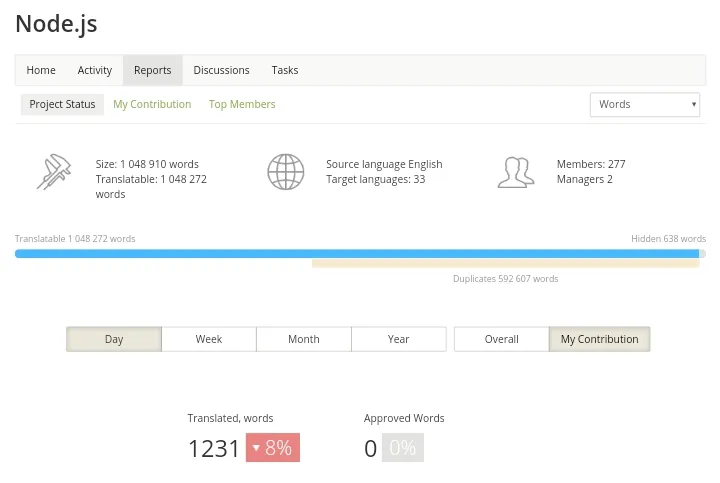Open Top Members report link
This screenshot has width=720, height=483.
click(242, 104)
